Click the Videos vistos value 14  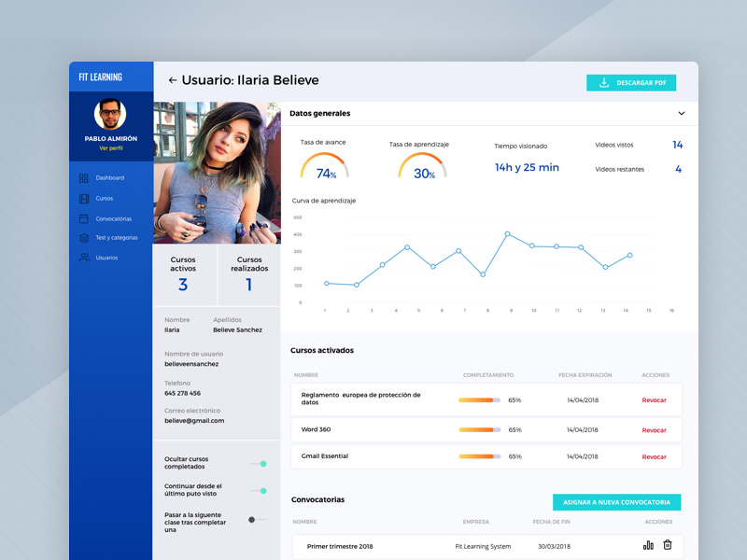click(677, 145)
